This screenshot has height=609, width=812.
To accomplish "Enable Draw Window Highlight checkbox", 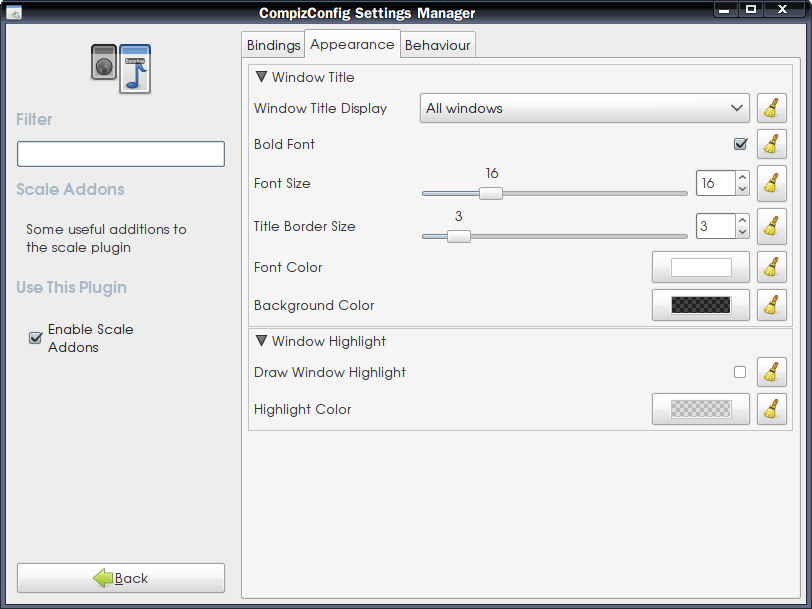I will [x=740, y=372].
